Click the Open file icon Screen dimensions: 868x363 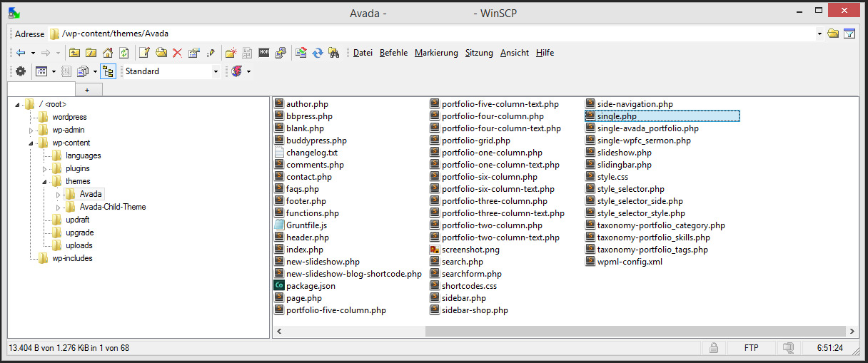(161, 53)
